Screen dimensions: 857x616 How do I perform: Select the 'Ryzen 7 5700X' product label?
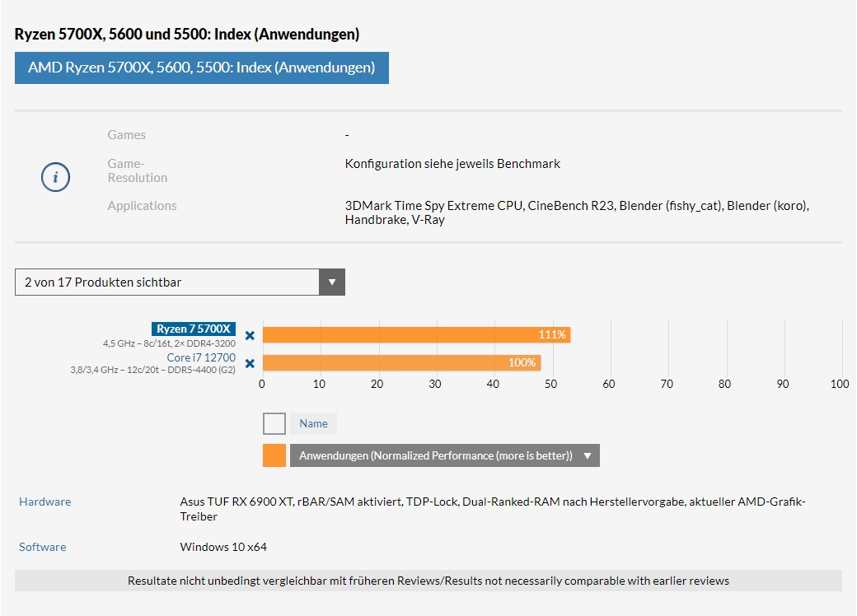coord(193,328)
